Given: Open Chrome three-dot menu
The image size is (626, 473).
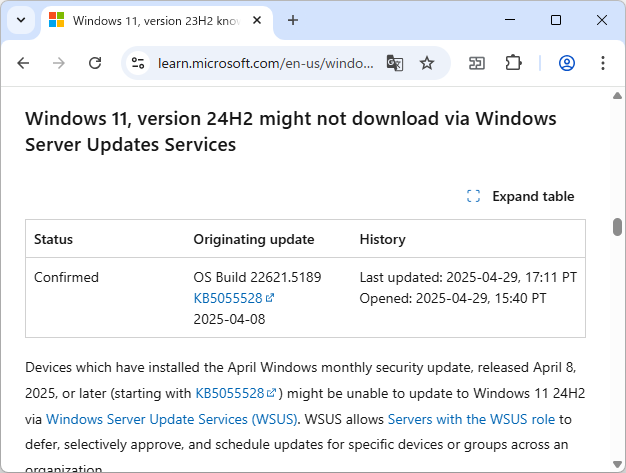Looking at the screenshot, I should [603, 63].
